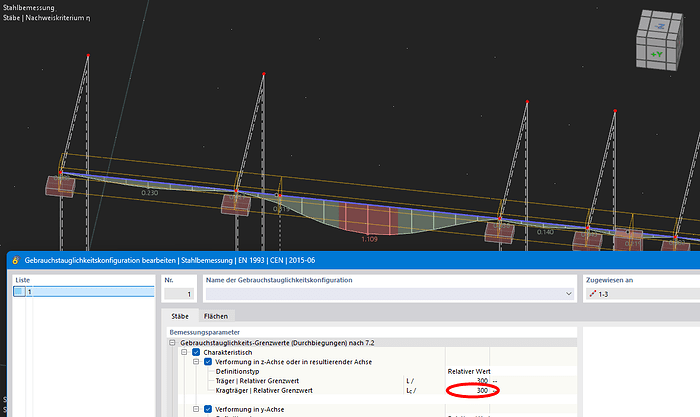
Task: Click the color swatch of list item 1
Action: point(21,292)
